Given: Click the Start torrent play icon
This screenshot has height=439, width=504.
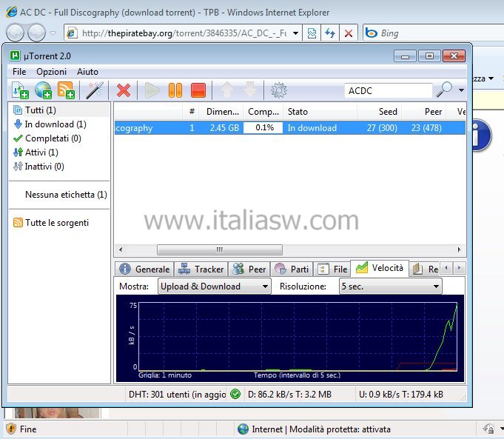Looking at the screenshot, I should tap(152, 90).
